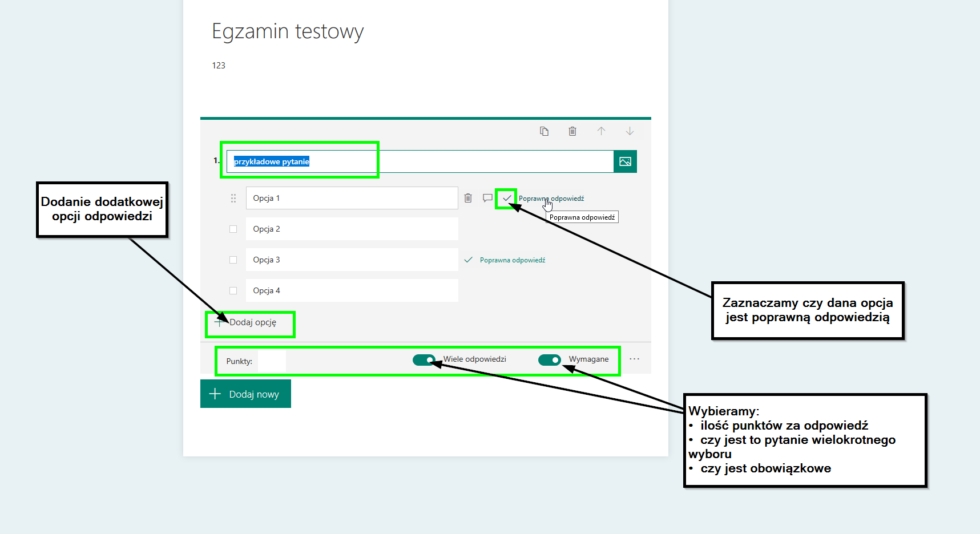The height and width of the screenshot is (534, 980).
Task: Toggle the Wiele odpowiedzi switch
Action: tap(424, 360)
